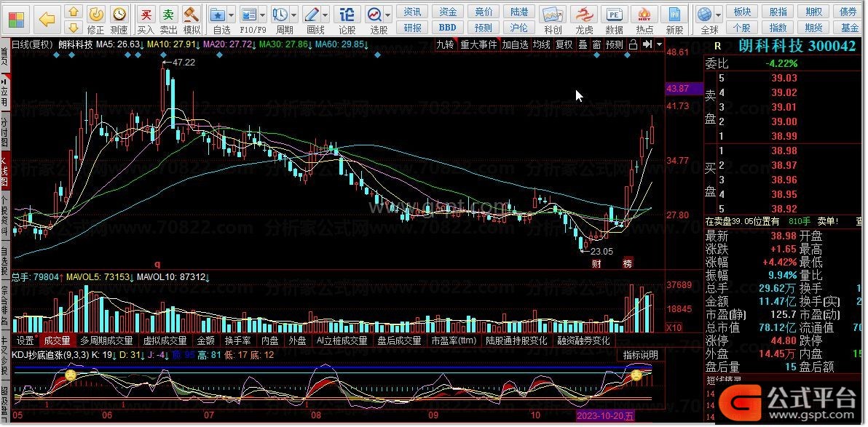Click the 2023-10-20 date marker on the timeline
This screenshot has width=868, height=427.
coord(605,415)
